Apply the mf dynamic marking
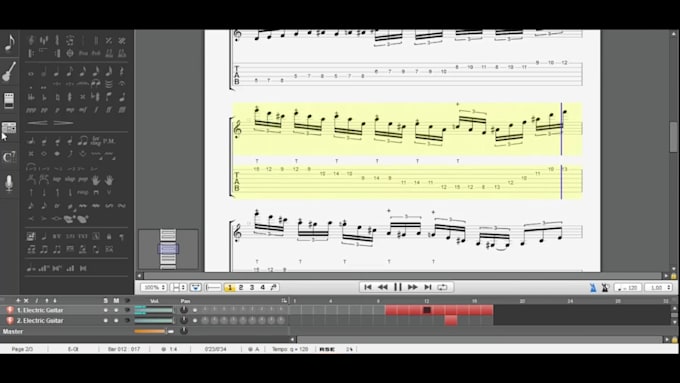 coord(83,110)
